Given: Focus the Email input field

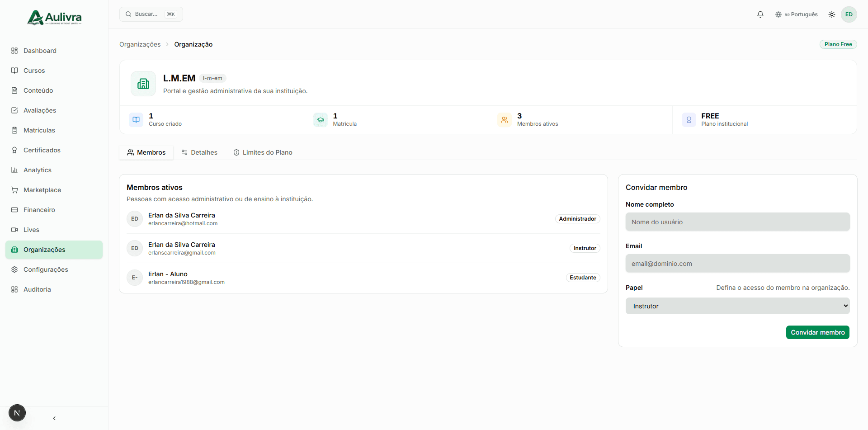Looking at the screenshot, I should tap(738, 264).
